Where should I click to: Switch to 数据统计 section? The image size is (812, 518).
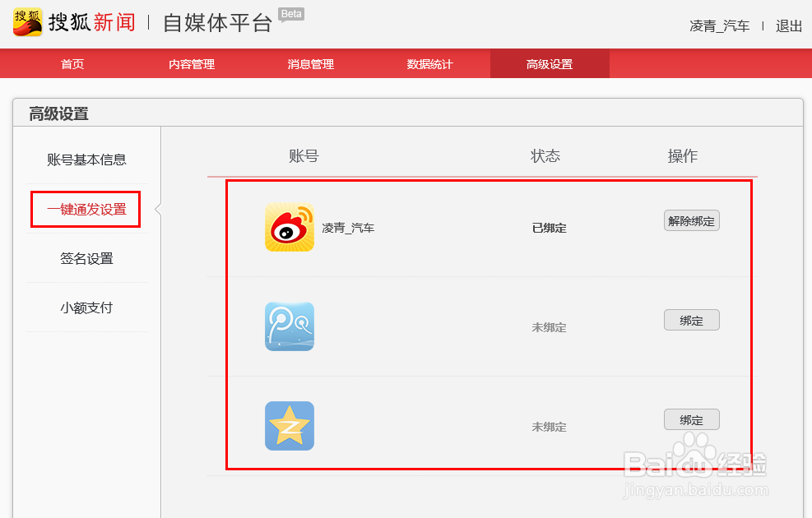point(429,62)
